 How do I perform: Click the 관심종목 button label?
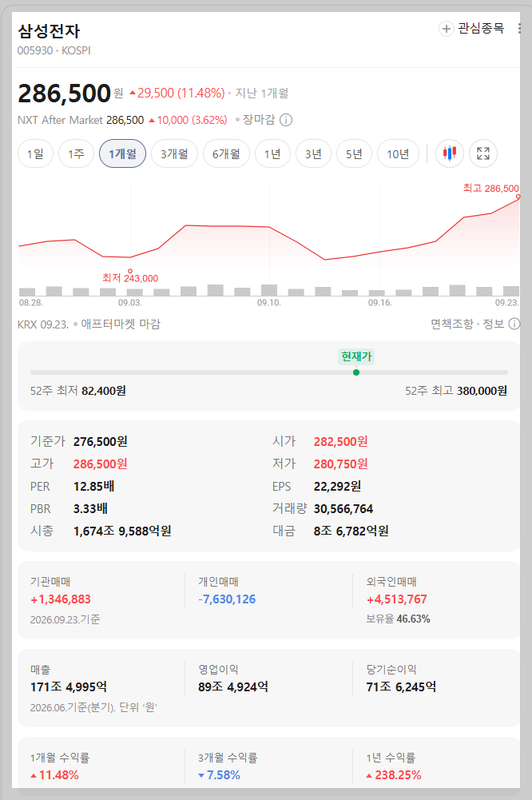pos(481,29)
